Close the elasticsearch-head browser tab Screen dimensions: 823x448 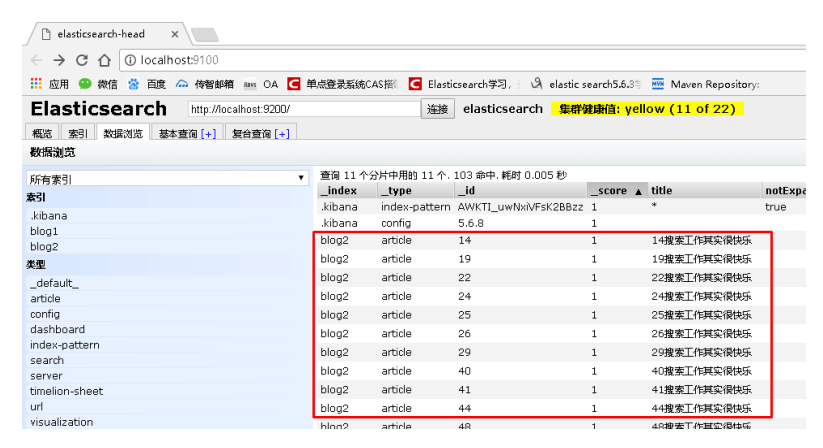[175, 34]
